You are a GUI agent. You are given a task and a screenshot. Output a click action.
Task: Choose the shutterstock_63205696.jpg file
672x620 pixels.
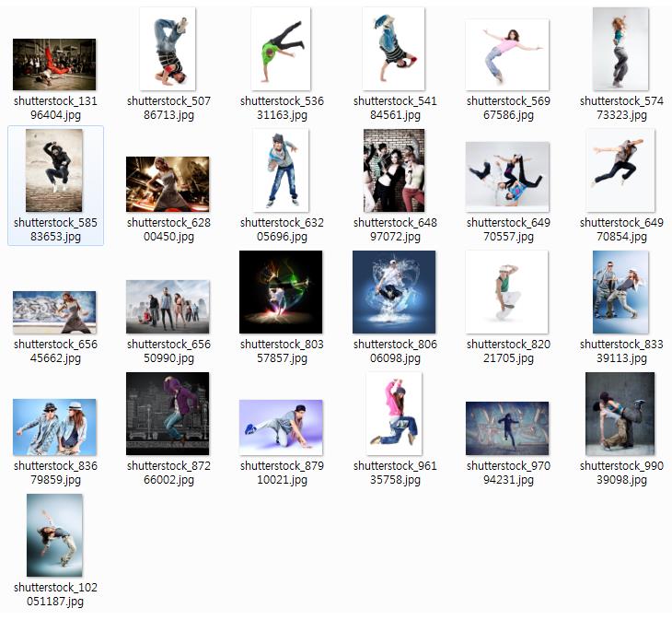[281, 170]
